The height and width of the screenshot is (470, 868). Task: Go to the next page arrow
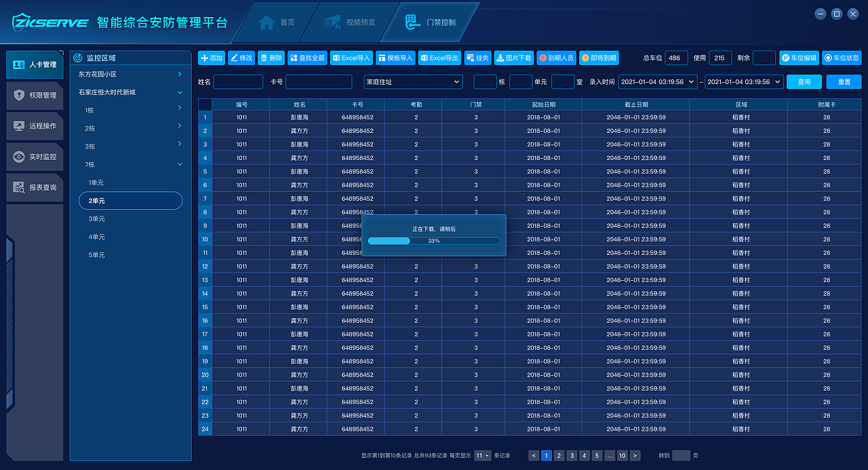[635, 456]
